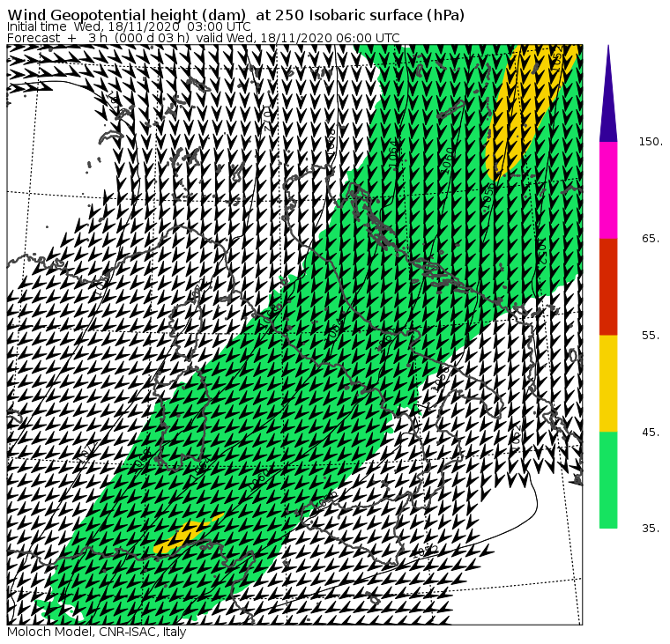The height and width of the screenshot is (644, 670).
Task: Select the '45.' legend value label
Action: point(651,433)
